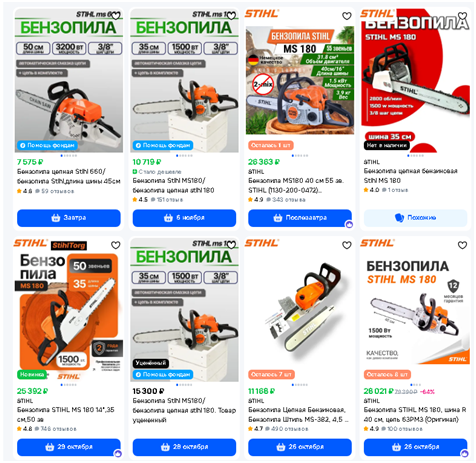Add to cart with Завтра delivery
The height and width of the screenshot is (463, 476).
[x=69, y=218]
